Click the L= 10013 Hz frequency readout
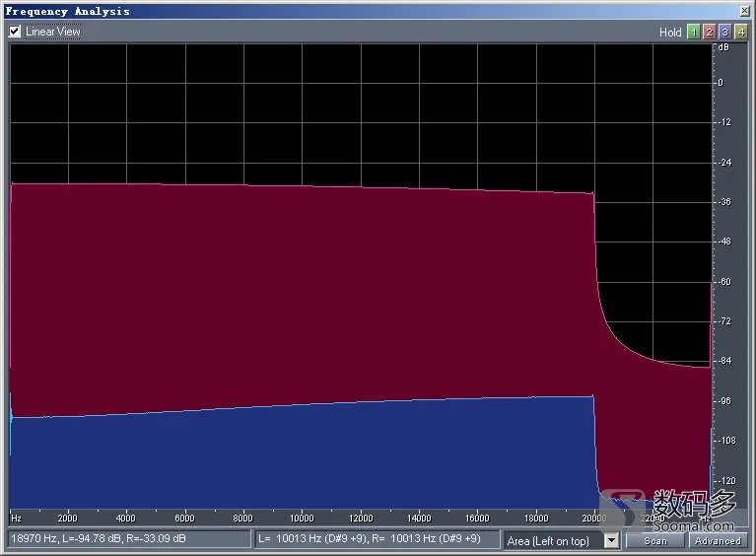 pyautogui.click(x=378, y=538)
